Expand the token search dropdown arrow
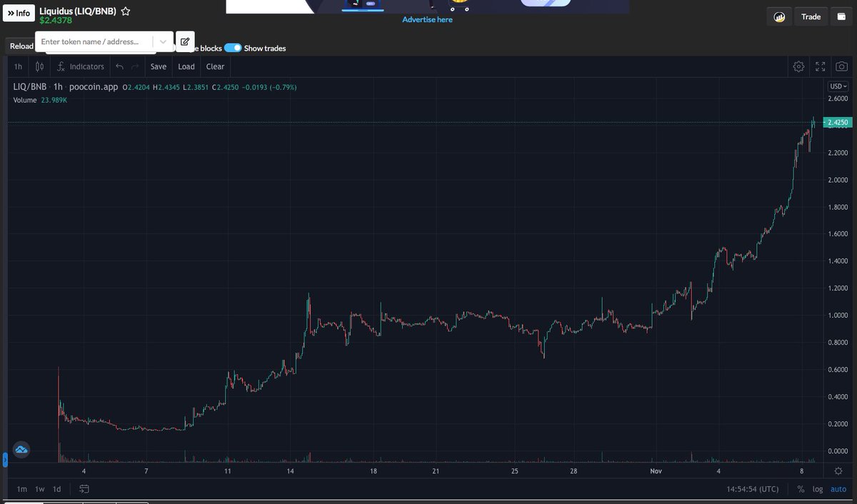 point(164,41)
